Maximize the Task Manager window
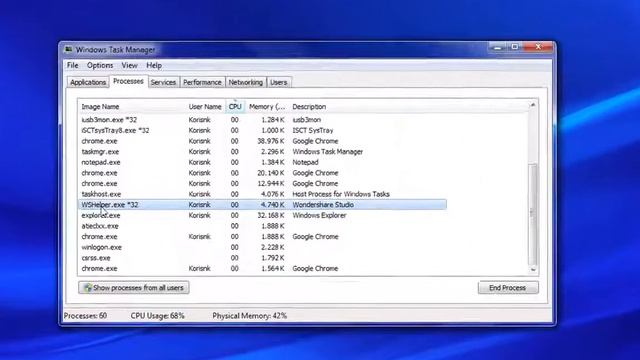Image resolution: width=640 pixels, height=360 pixels. 515,47
